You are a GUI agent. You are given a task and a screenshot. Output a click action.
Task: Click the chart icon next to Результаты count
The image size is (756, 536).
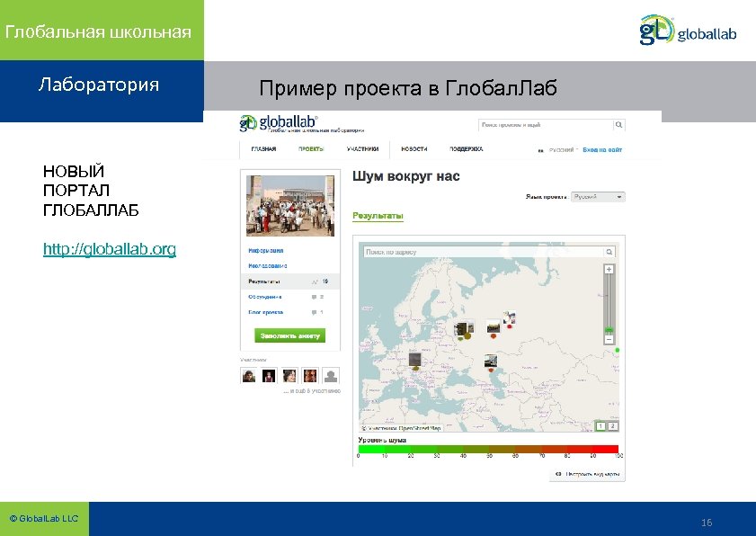pos(315,281)
